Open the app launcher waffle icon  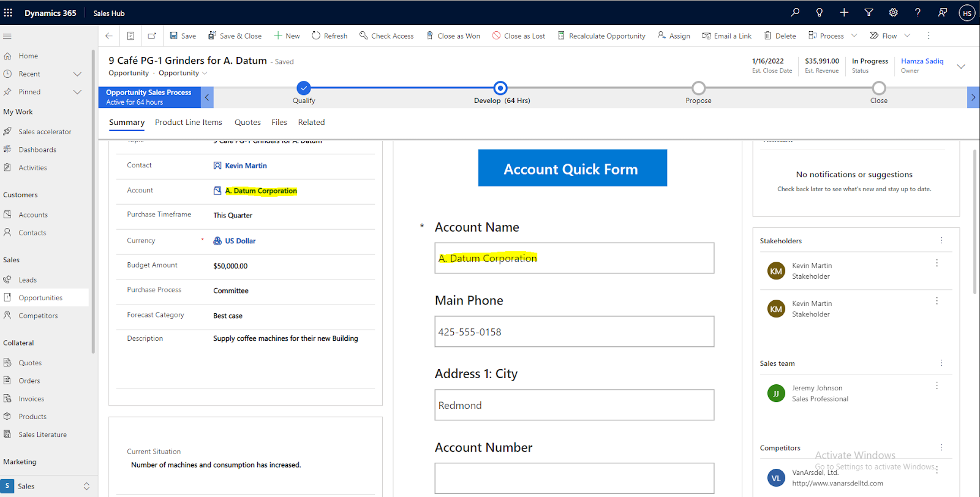coord(8,12)
